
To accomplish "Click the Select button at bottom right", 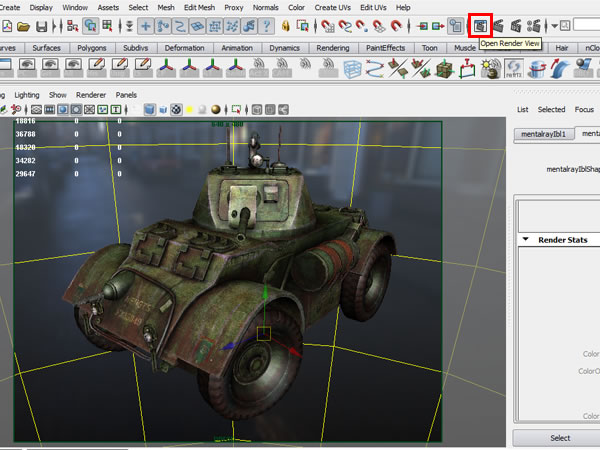I will tap(560, 438).
